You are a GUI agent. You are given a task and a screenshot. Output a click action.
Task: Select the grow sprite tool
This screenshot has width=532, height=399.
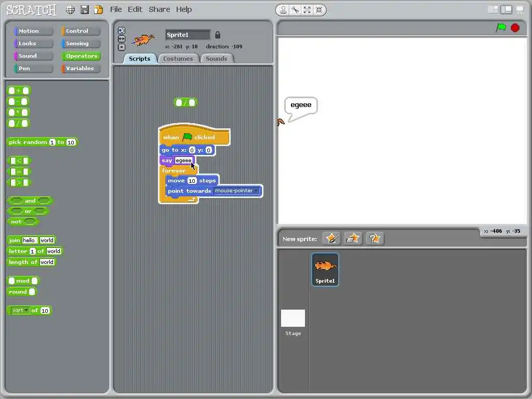coord(307,10)
